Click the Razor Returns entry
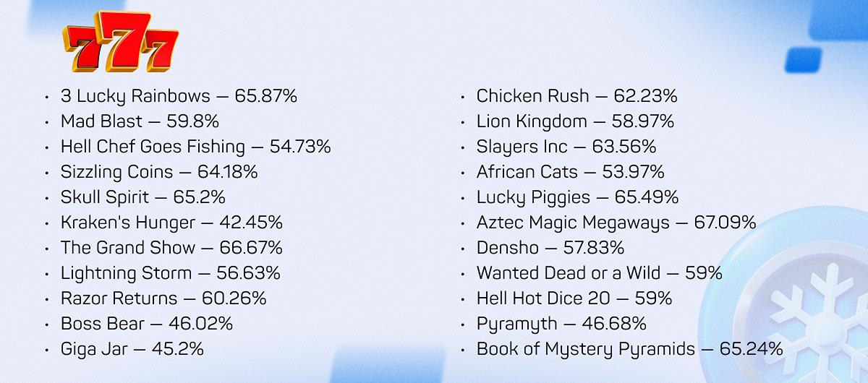This screenshot has height=383, width=868. pos(163,298)
